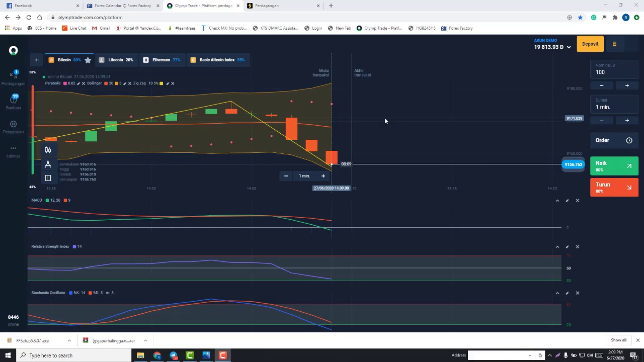The height and width of the screenshot is (362, 644).
Task: Open indicators compass tool icon
Action: tap(48, 164)
